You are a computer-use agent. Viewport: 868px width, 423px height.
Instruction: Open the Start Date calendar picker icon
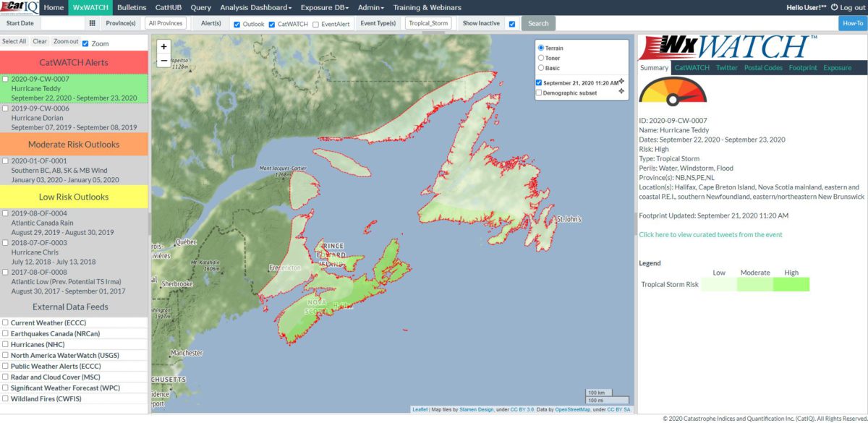point(92,23)
